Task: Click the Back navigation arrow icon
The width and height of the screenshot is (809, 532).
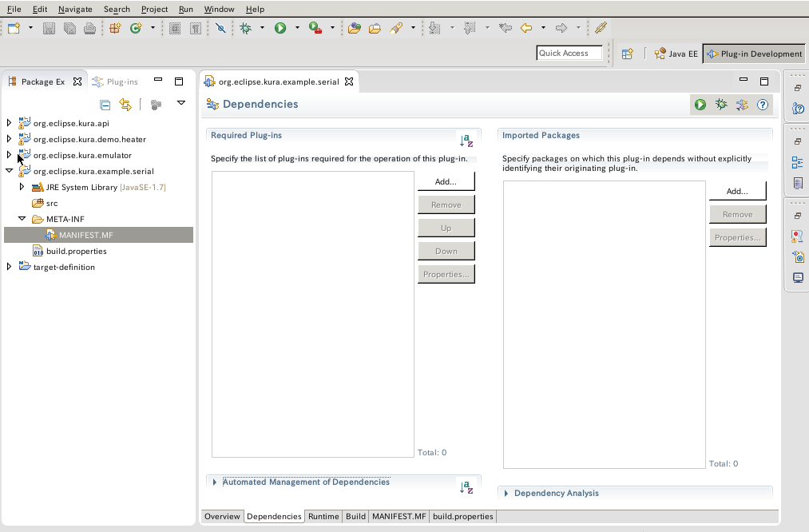Action: pos(526,29)
